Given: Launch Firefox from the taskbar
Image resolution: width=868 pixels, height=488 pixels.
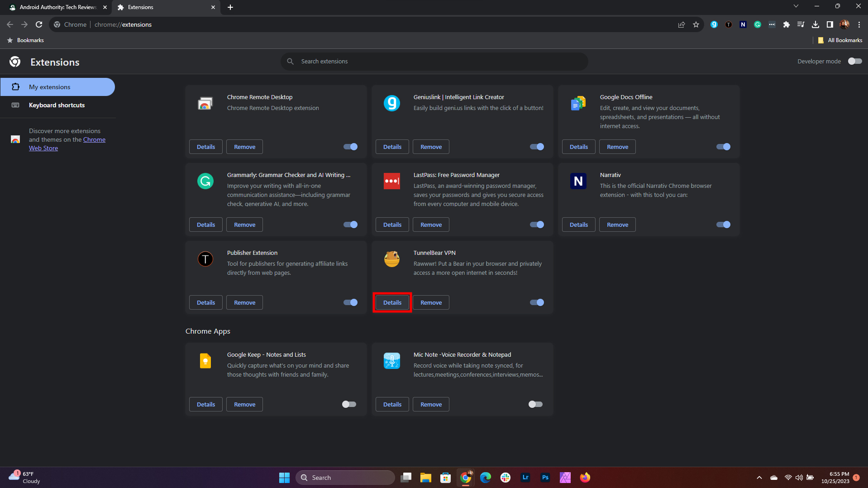Looking at the screenshot, I should pyautogui.click(x=585, y=478).
